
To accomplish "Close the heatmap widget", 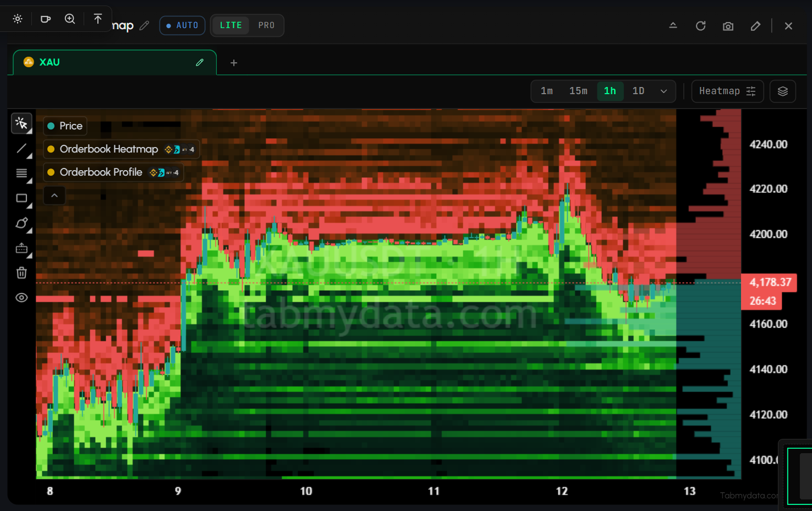I will (788, 26).
